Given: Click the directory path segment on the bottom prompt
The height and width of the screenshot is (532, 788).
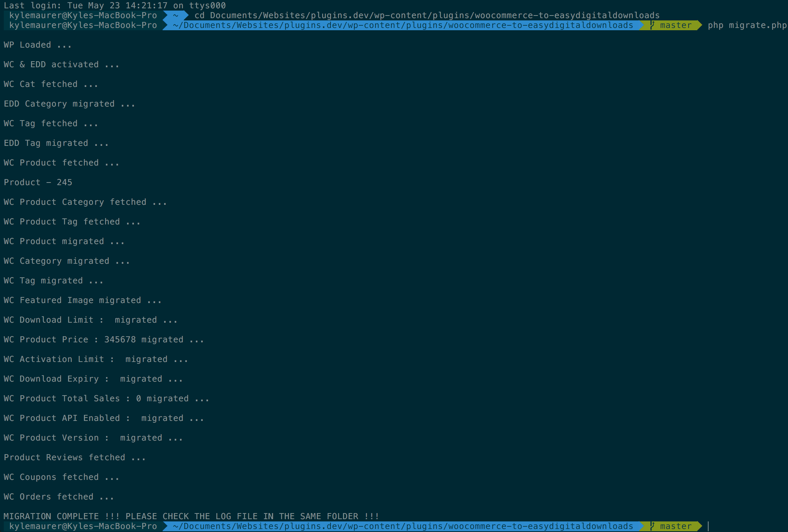Looking at the screenshot, I should [403, 526].
